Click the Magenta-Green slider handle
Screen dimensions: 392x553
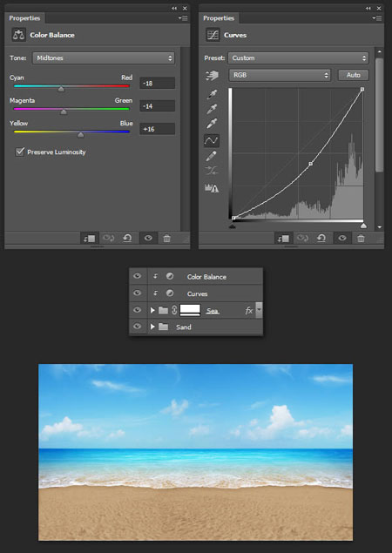tap(64, 112)
